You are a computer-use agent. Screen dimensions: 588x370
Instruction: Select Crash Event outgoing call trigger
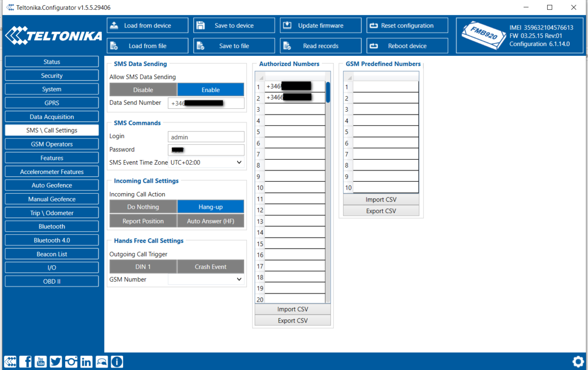point(210,267)
